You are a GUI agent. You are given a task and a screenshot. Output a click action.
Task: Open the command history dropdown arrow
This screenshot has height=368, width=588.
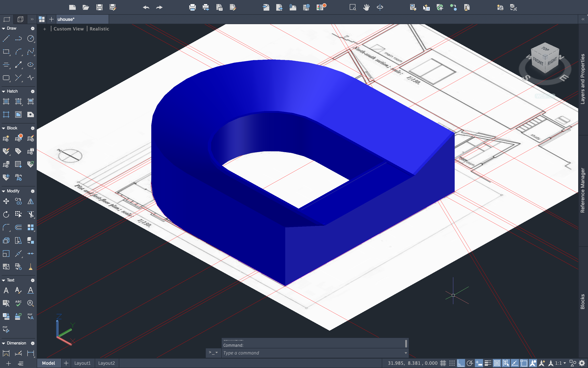[x=405, y=353]
